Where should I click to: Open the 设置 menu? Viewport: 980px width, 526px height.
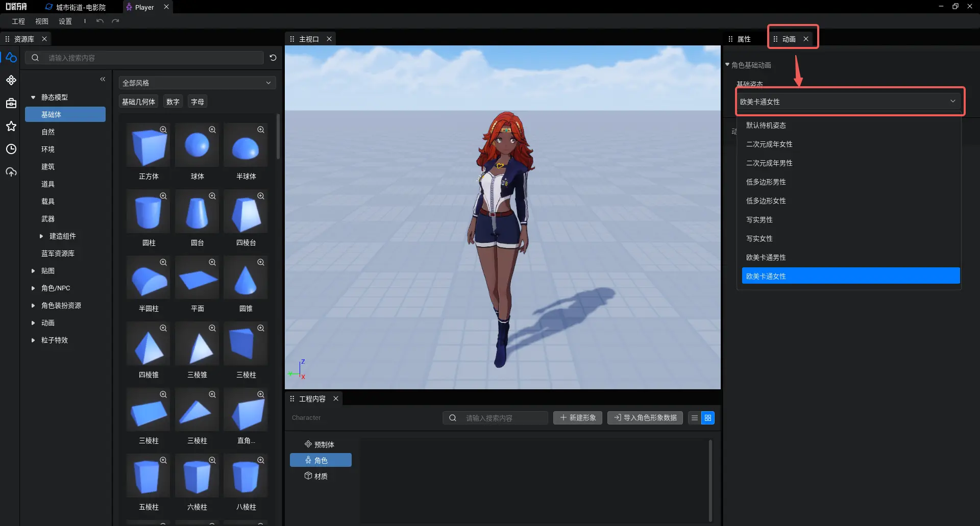(65, 21)
